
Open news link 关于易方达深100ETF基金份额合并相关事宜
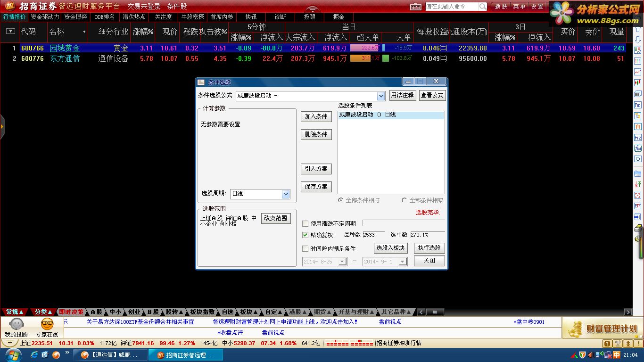pos(140,322)
